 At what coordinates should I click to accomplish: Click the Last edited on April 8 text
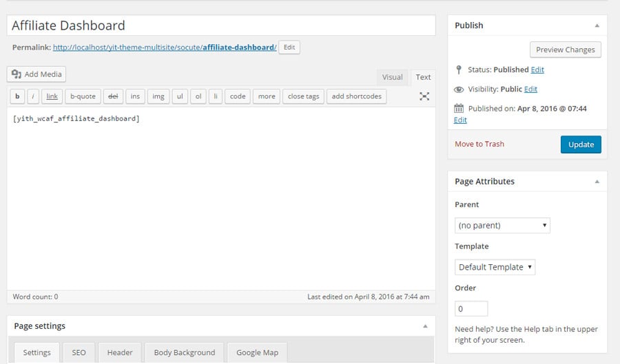(x=369, y=297)
